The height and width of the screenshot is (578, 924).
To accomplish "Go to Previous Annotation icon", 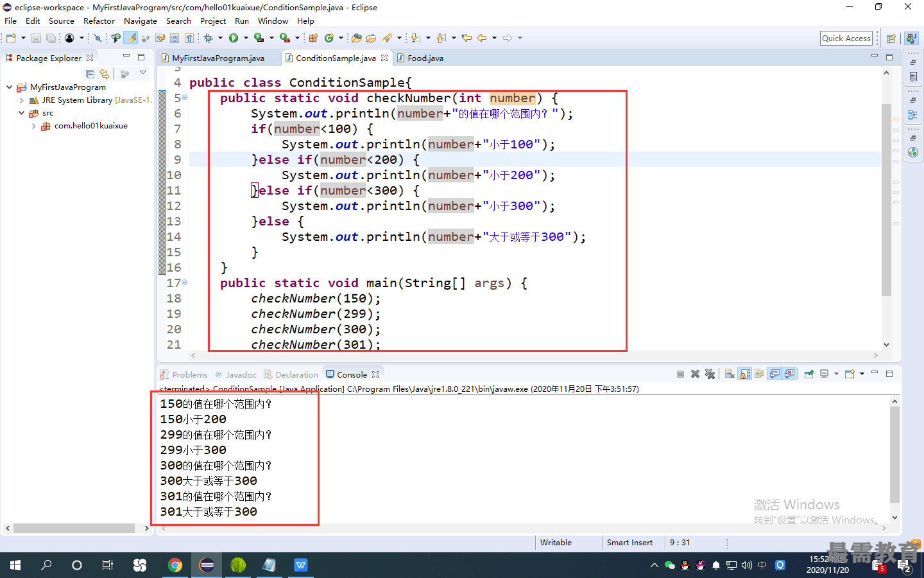I will (440, 38).
